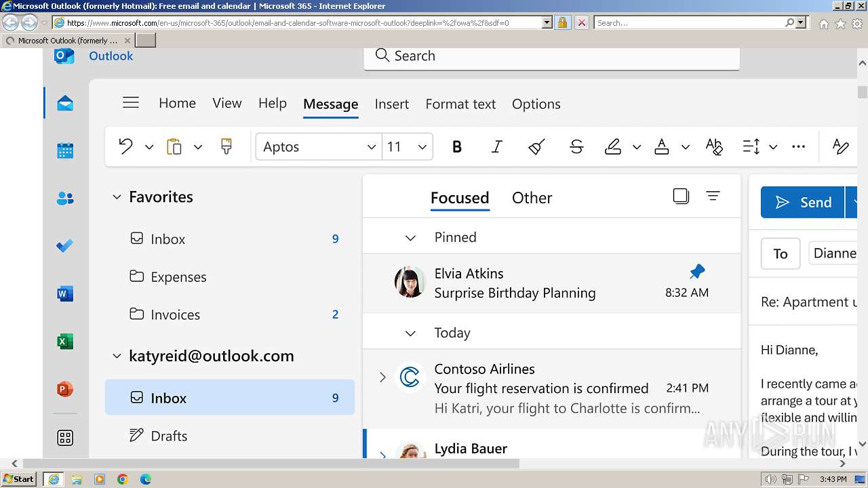Open the More apps grid icon
Screen dimensions: 868x488
65,438
